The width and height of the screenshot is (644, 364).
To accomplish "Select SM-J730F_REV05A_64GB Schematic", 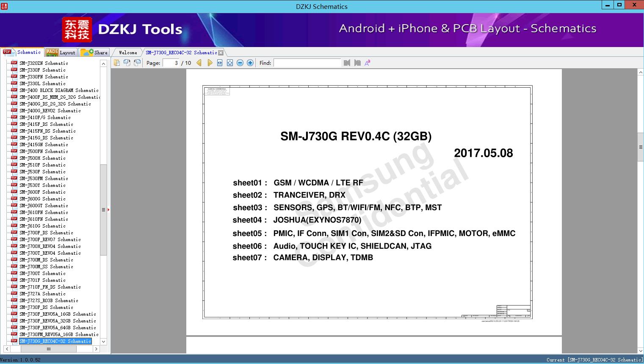I will (x=58, y=328).
